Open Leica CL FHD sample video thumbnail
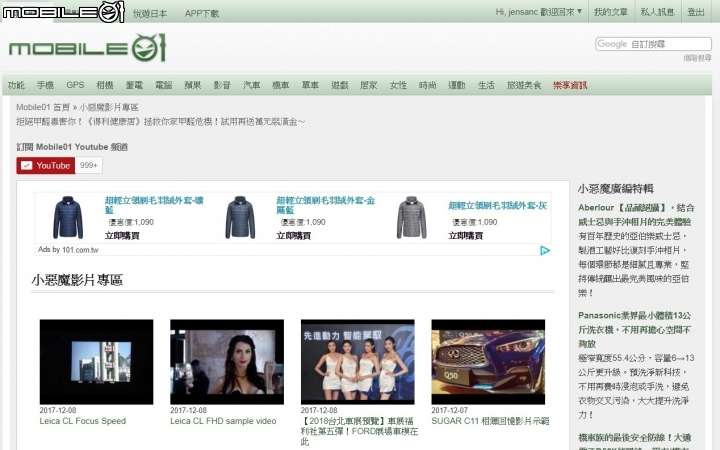Viewport: 720px width, 450px height. [x=227, y=362]
